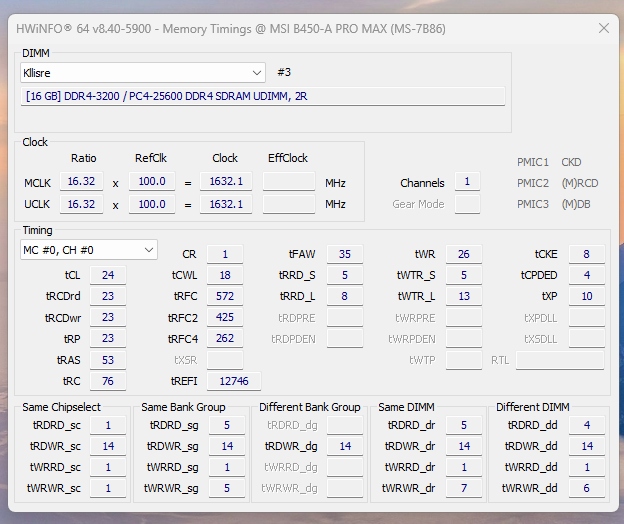The height and width of the screenshot is (524, 624).
Task: Select the tFAW value 35
Action: (x=345, y=254)
